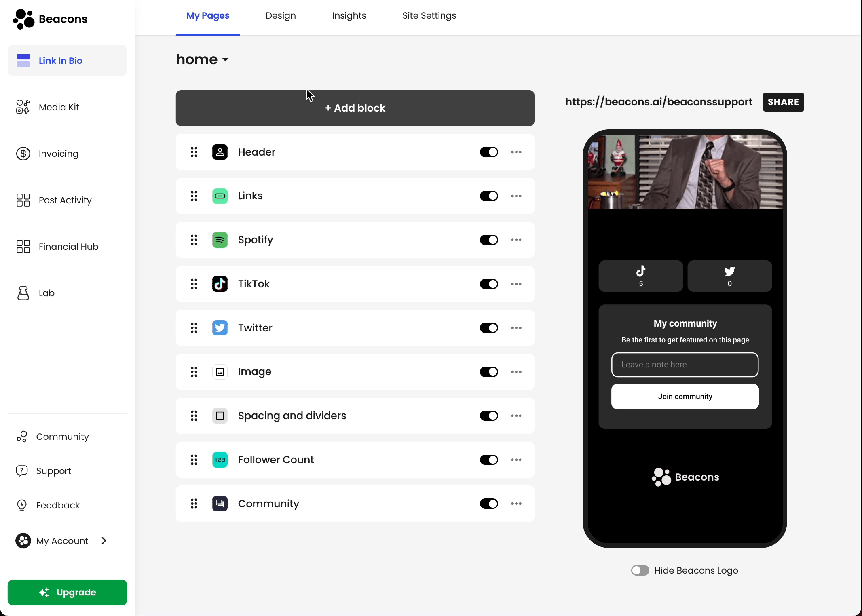Grab the drag handle of Header block

coord(194,152)
